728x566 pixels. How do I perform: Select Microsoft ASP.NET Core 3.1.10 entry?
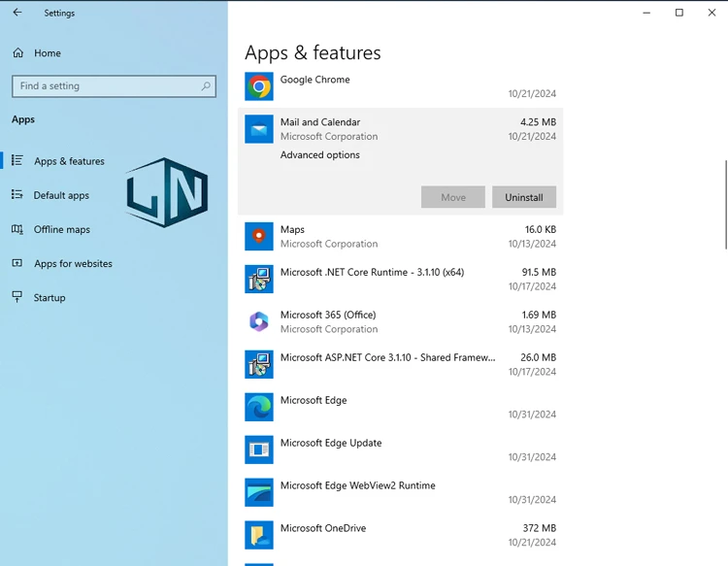[x=400, y=364]
